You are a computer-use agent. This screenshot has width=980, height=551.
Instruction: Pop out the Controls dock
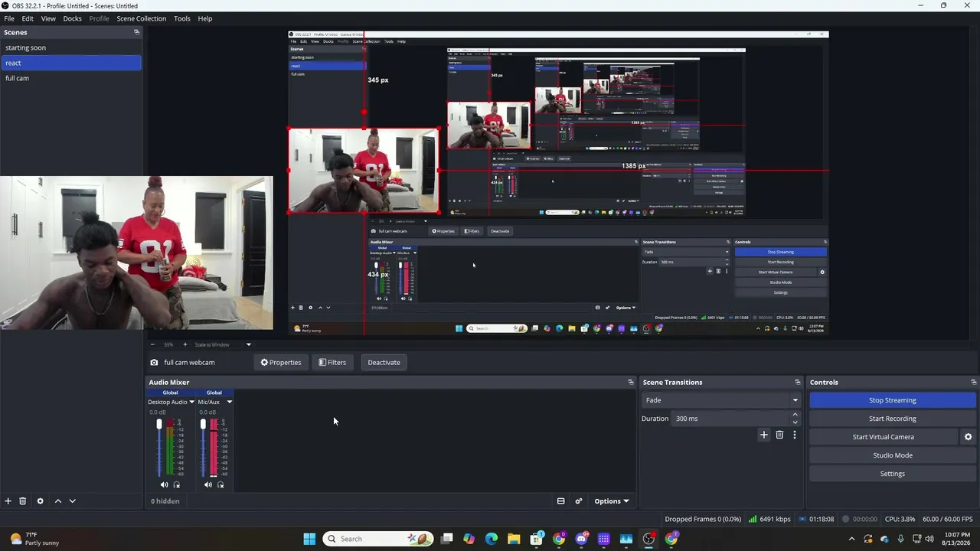(973, 382)
